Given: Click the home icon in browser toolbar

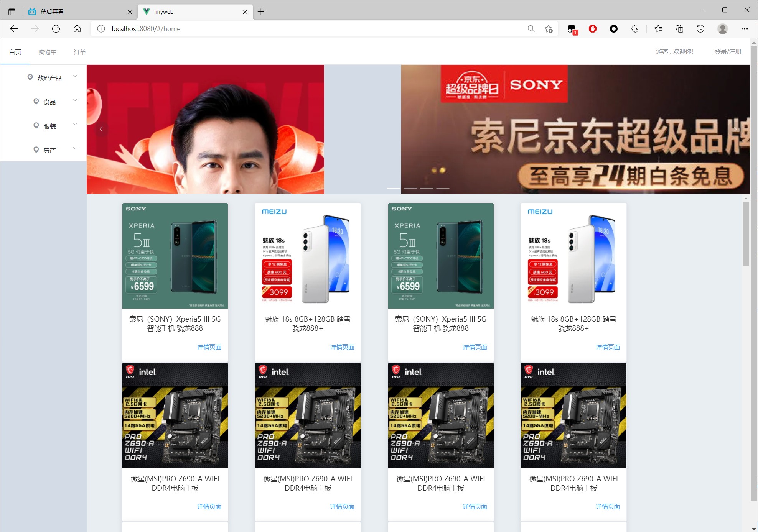Looking at the screenshot, I should click(77, 28).
